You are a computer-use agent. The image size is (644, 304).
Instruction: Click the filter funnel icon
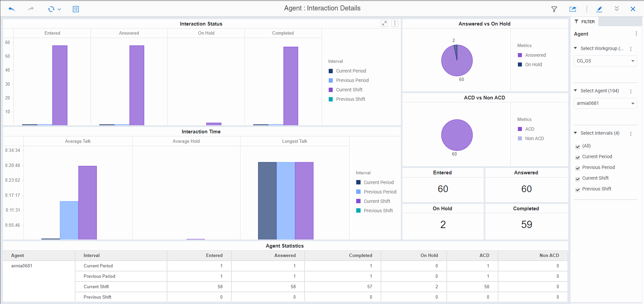554,9
